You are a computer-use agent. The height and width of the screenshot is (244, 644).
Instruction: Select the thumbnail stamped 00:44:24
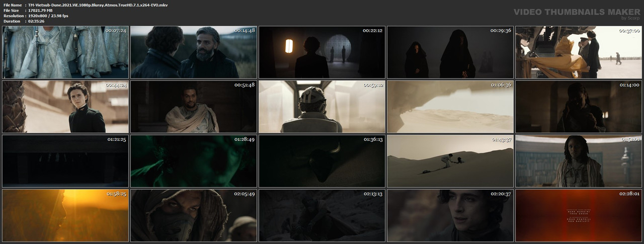click(x=65, y=107)
